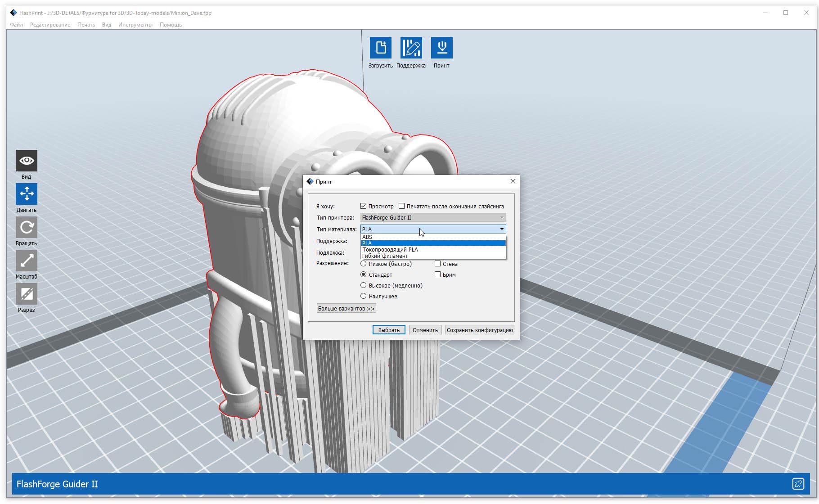The image size is (819, 504).
Task: Choose Токопроводящий PLA material
Action: point(433,249)
